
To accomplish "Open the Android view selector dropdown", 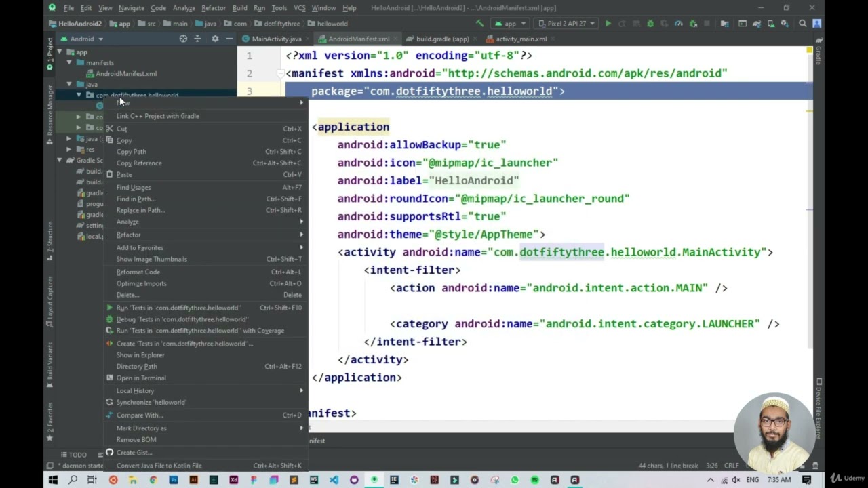I will pos(81,39).
